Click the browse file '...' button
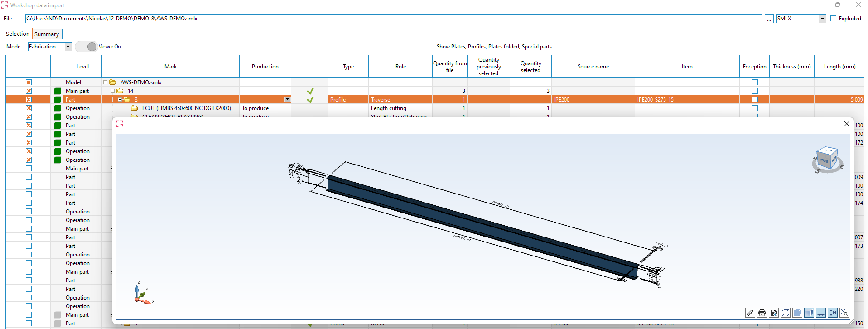 click(769, 19)
